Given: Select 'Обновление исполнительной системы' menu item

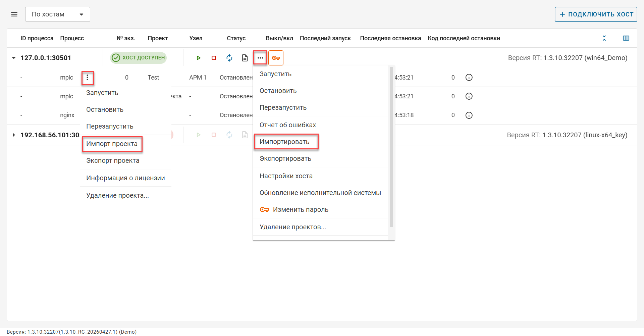Looking at the screenshot, I should coord(320,193).
